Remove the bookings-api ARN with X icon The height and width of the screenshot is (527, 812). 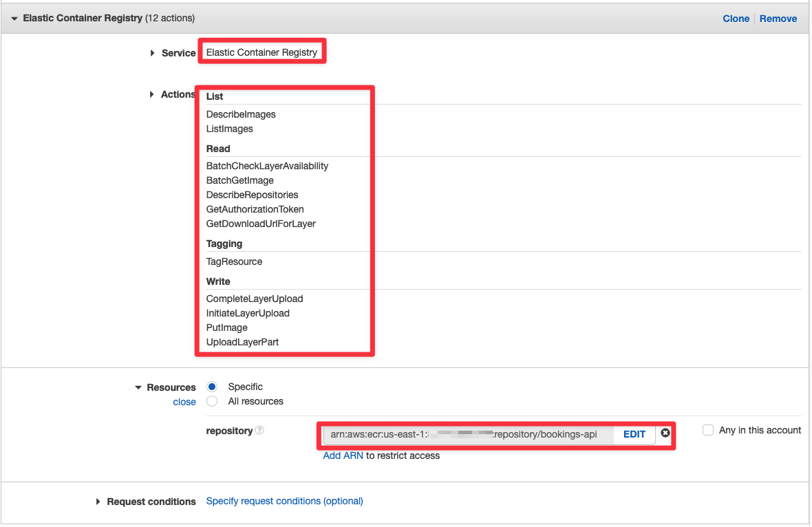tap(665, 433)
